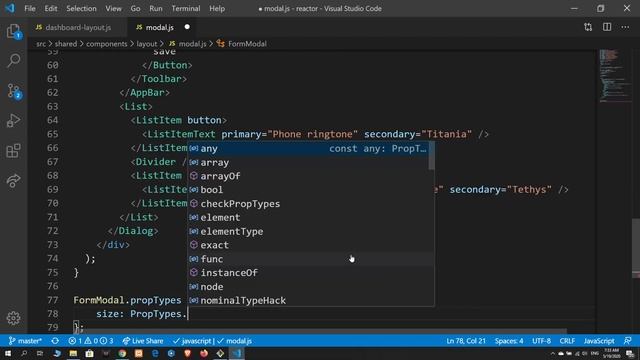Open Windows taskbar search
Image resolution: width=640 pixels, height=360 pixels.
(24, 353)
